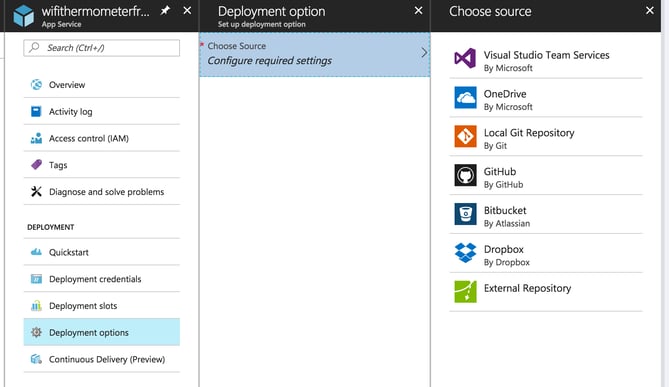Open Deployment slots item
Viewport: 669px width, 387px height.
click(x=102, y=306)
